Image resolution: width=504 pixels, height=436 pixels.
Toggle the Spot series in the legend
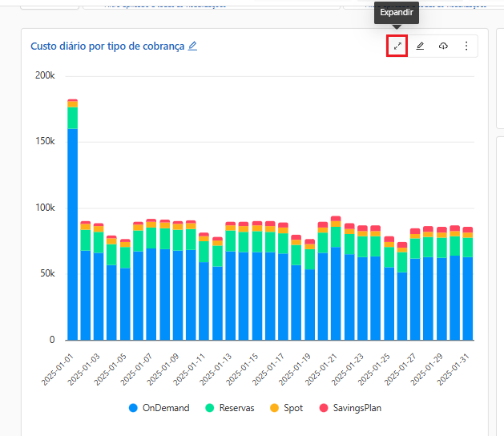click(293, 408)
